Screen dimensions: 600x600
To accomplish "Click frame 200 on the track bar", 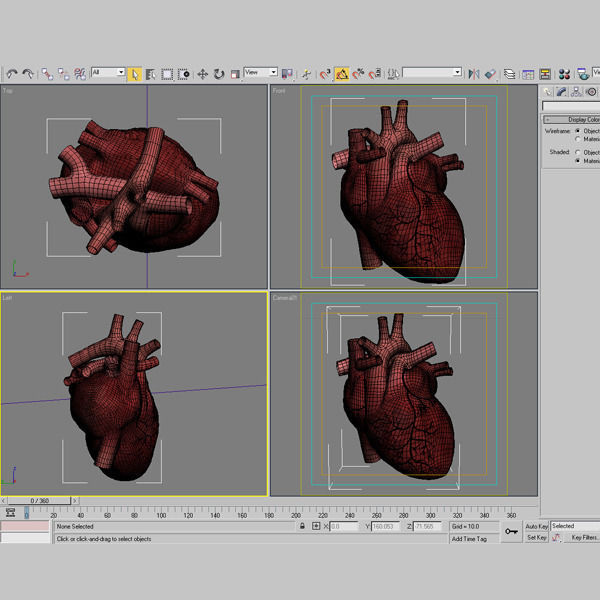I will click(296, 515).
